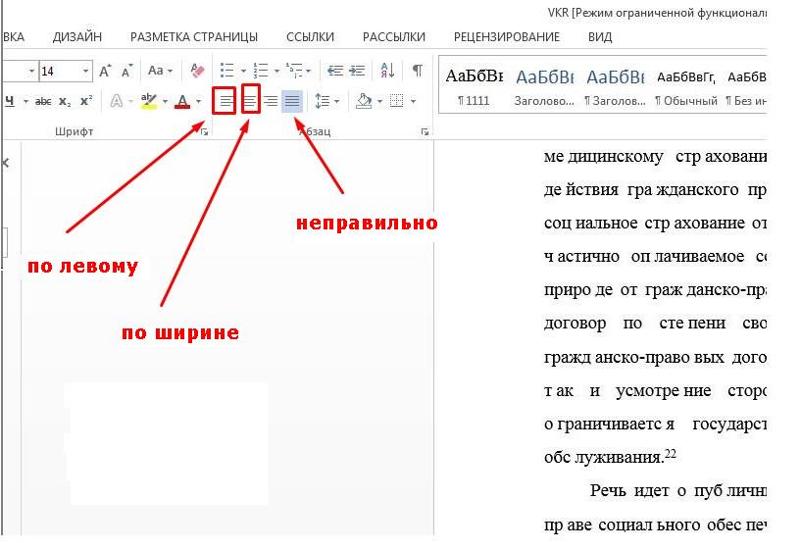This screenshot has height=543, width=800.
Task: Open the multilevel list dropdown arrow
Action: (308, 71)
